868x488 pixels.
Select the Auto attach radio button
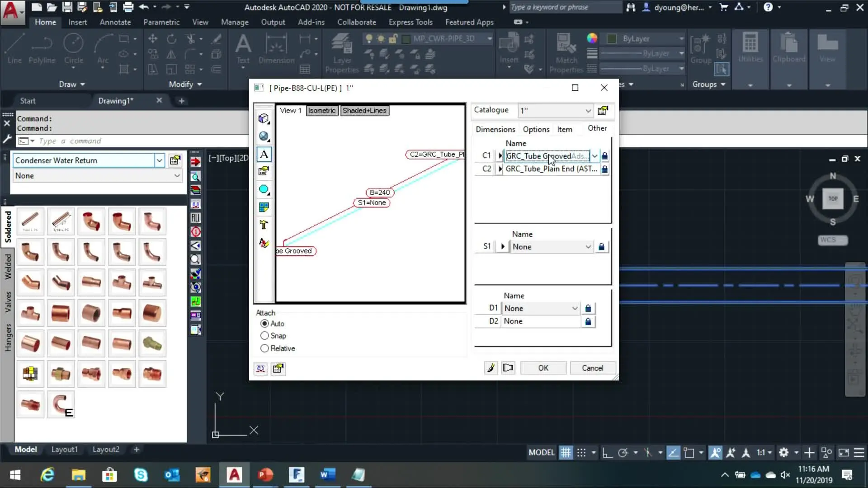click(x=264, y=324)
